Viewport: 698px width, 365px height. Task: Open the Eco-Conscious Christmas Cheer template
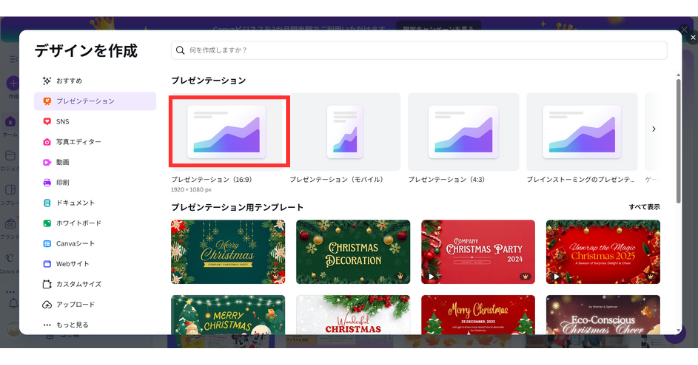click(603, 315)
